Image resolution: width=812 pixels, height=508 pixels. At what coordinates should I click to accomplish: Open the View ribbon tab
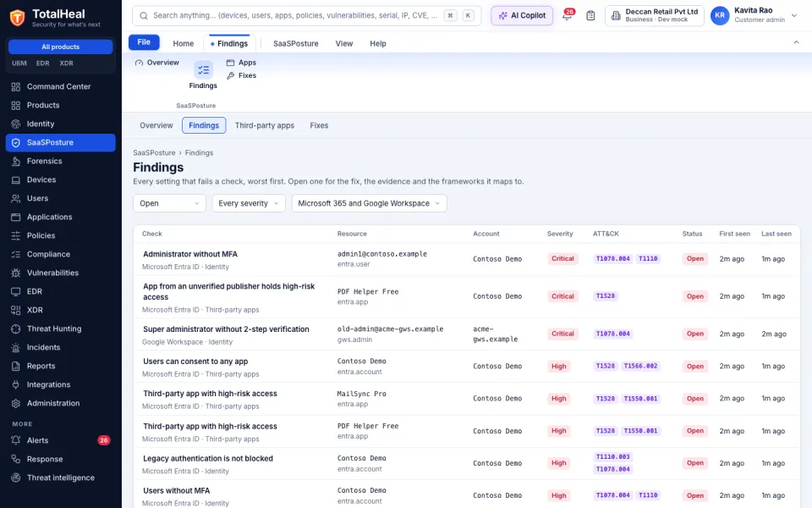[344, 43]
